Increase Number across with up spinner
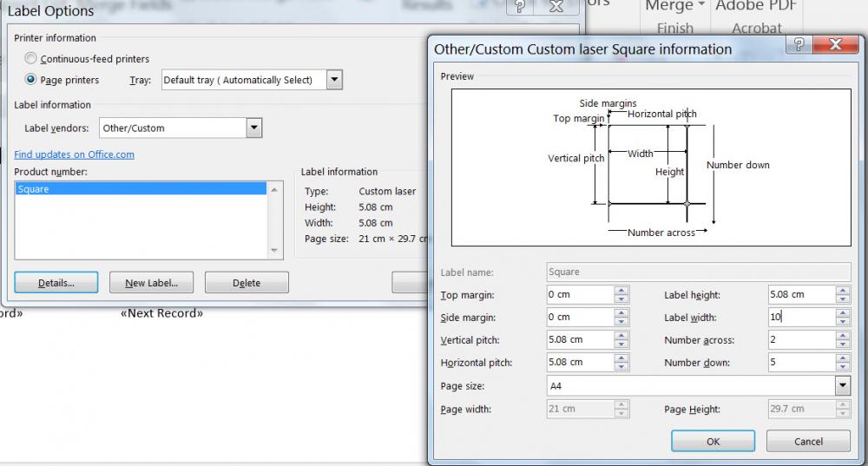This screenshot has height=466, width=868. (x=843, y=335)
